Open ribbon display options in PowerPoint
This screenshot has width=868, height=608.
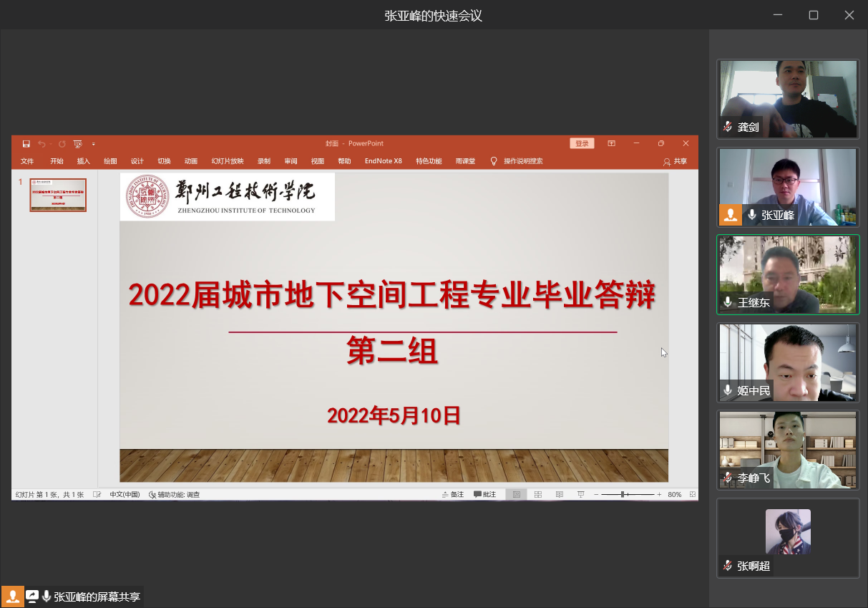612,144
